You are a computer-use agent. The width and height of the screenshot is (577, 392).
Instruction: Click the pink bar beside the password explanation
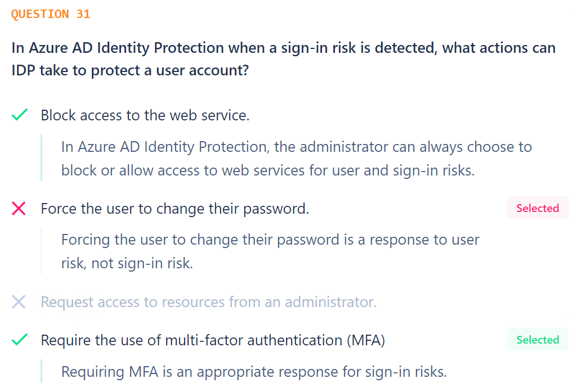[41, 251]
